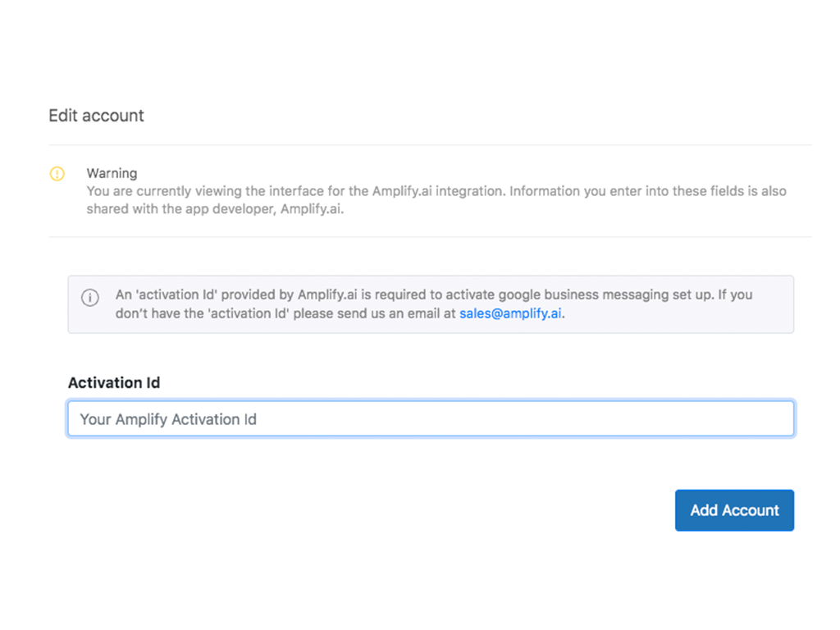Click the warning line starting 'You are currently viewing'
840x630 pixels.
(x=436, y=191)
